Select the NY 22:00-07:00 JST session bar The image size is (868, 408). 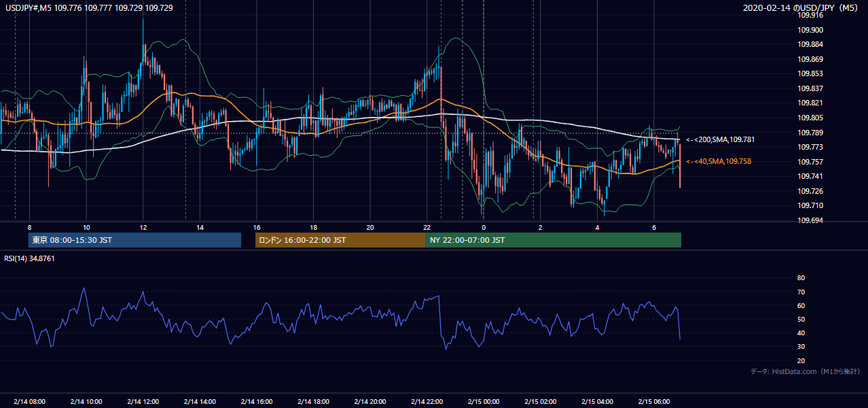point(554,240)
